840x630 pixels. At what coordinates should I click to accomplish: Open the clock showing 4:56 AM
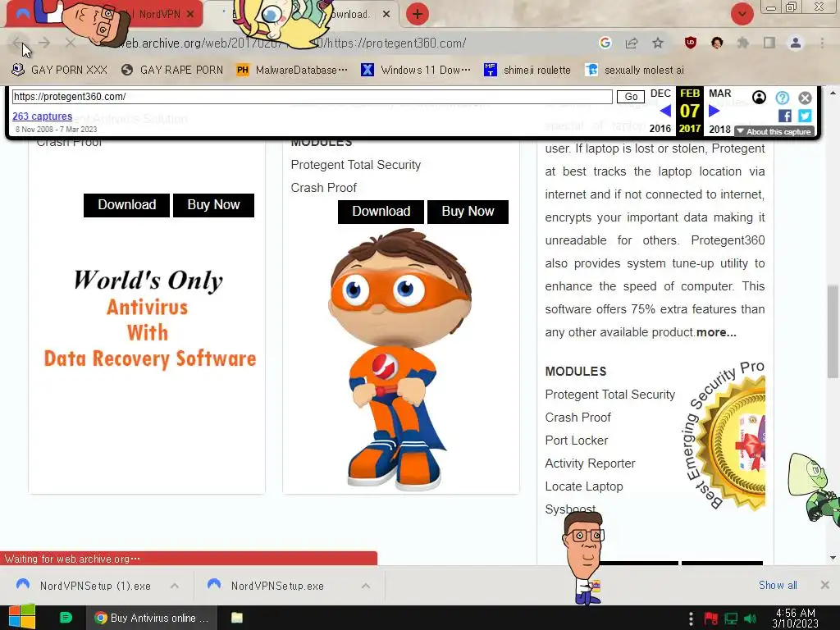click(x=796, y=618)
